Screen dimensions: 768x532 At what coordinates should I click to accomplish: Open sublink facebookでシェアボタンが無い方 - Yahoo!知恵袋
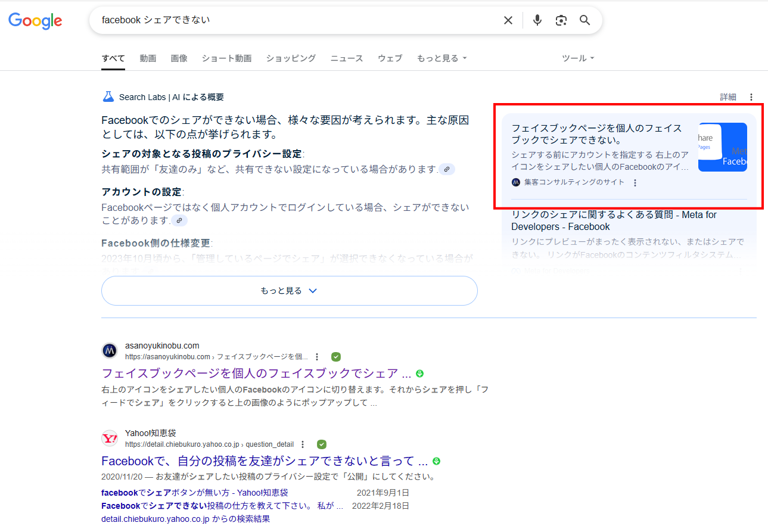coord(195,493)
